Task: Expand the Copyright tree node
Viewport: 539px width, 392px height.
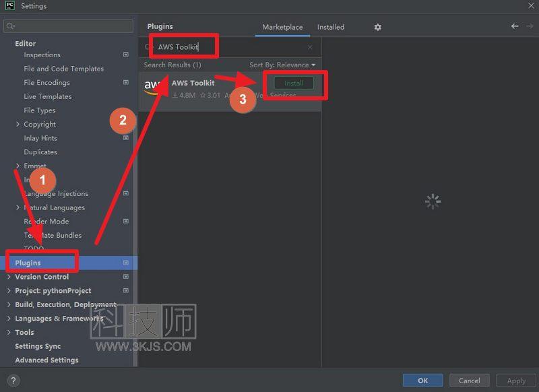Action: tap(18, 124)
